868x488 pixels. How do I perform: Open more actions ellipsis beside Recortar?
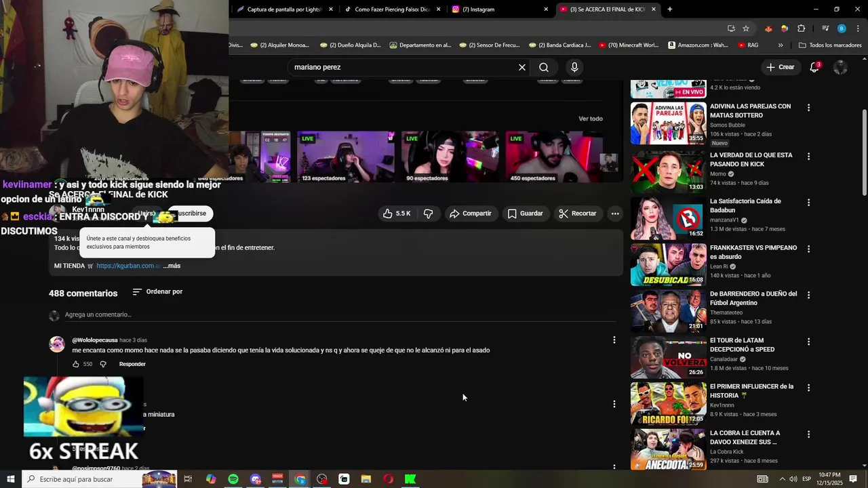[x=615, y=213]
